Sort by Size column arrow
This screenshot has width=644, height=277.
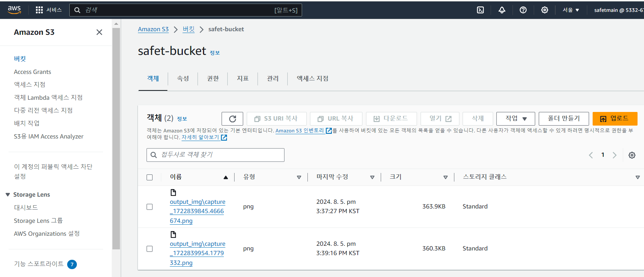445,177
